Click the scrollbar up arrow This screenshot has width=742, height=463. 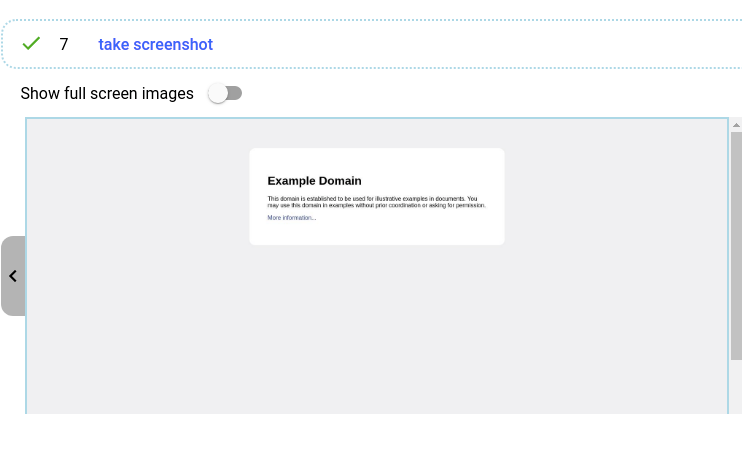click(x=736, y=125)
